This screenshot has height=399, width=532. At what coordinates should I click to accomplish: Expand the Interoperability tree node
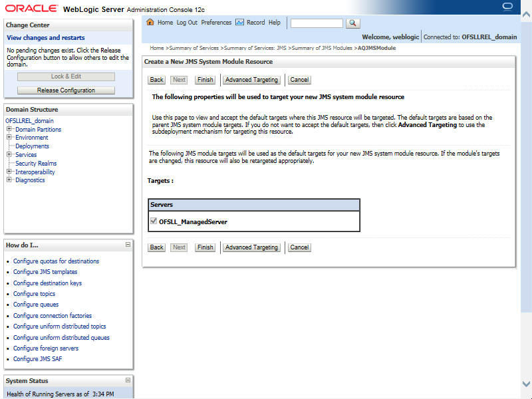9,172
